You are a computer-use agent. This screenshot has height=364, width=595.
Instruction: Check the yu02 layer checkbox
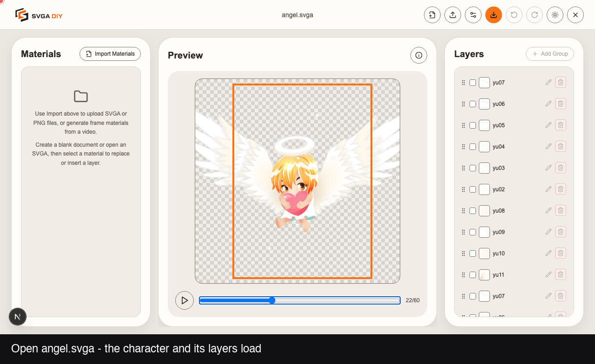tap(473, 189)
